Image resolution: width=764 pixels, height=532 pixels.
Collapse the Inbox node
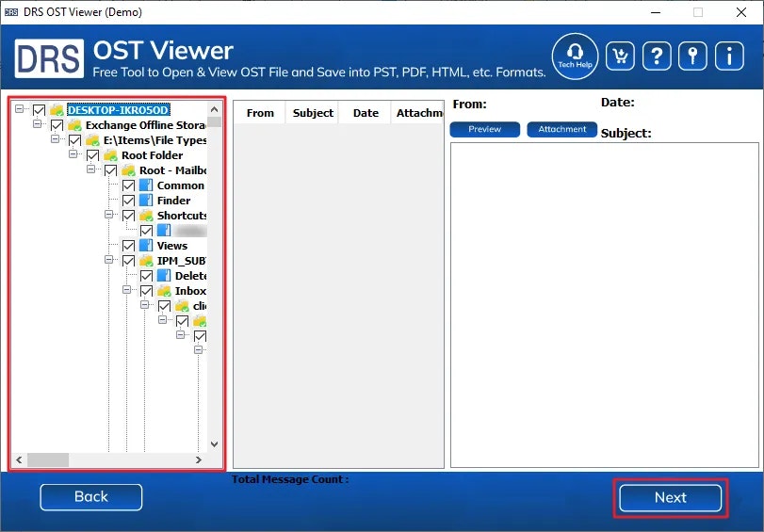pyautogui.click(x=126, y=289)
